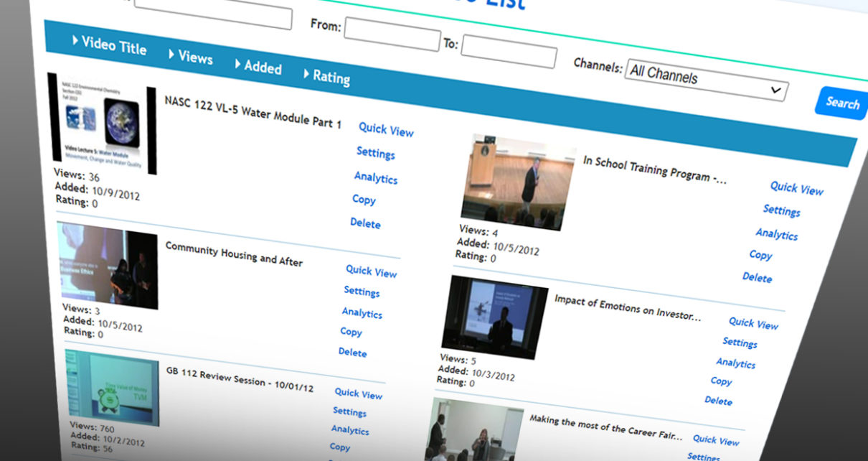
Task: Copy the GB 112 Review Session
Action: pyautogui.click(x=340, y=447)
